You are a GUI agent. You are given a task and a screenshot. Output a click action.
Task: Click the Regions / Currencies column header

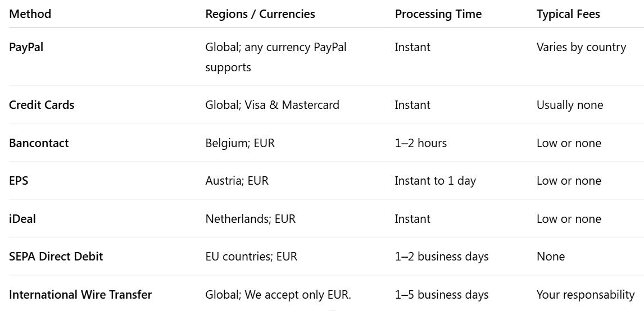point(260,14)
